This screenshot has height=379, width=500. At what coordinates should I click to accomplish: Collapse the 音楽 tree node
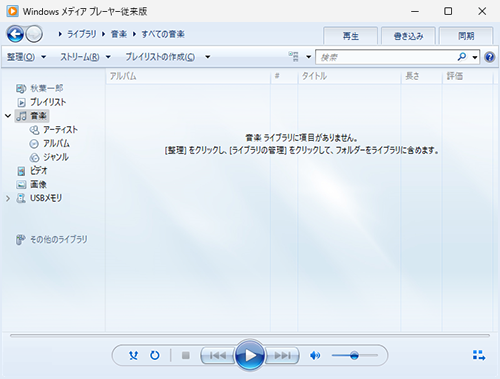(8, 116)
